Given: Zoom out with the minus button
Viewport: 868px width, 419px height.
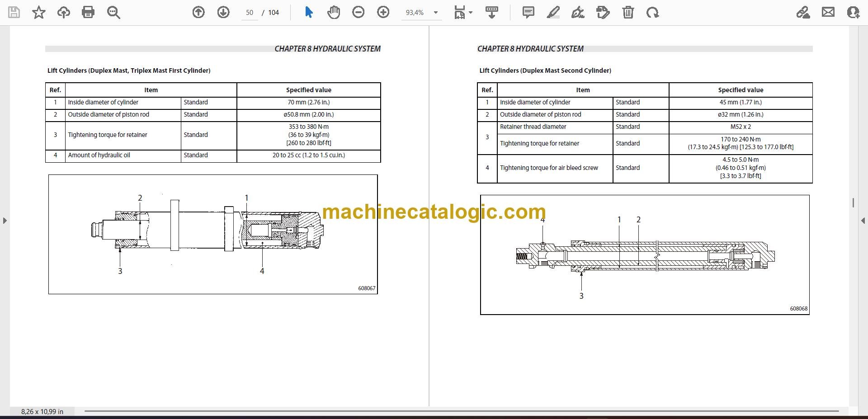Looking at the screenshot, I should click(359, 12).
